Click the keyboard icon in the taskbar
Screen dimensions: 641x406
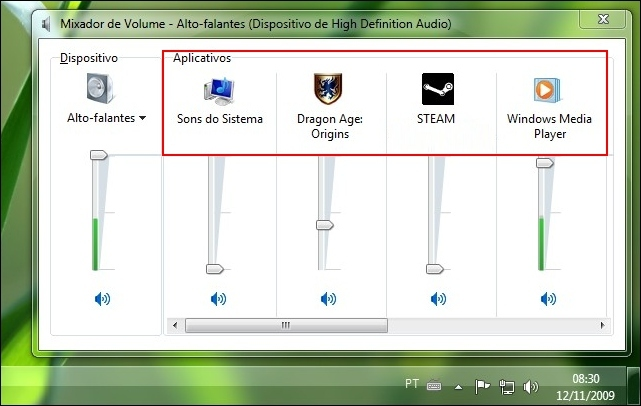click(x=434, y=385)
